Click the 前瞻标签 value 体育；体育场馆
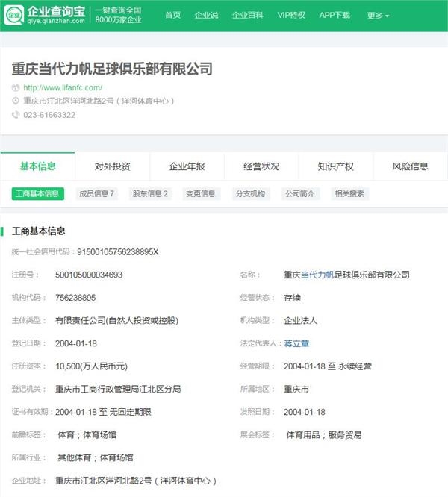 87,435
